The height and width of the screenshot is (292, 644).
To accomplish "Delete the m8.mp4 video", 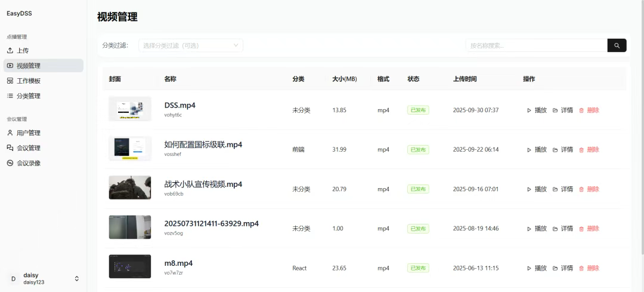I will click(x=589, y=268).
